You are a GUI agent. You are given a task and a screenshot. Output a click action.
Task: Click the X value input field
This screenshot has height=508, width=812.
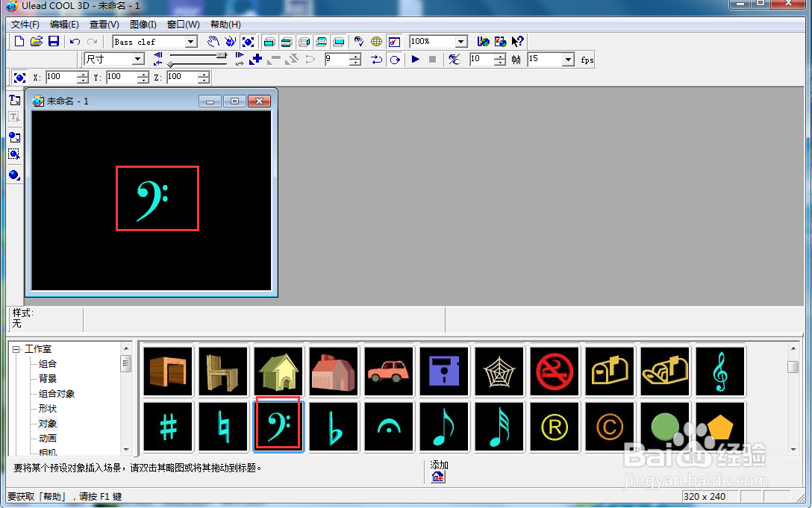(x=61, y=77)
